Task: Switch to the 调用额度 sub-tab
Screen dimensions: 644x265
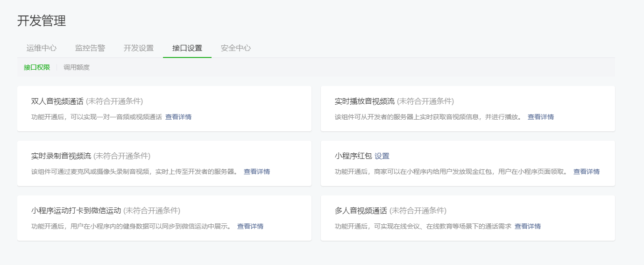Action: point(77,67)
